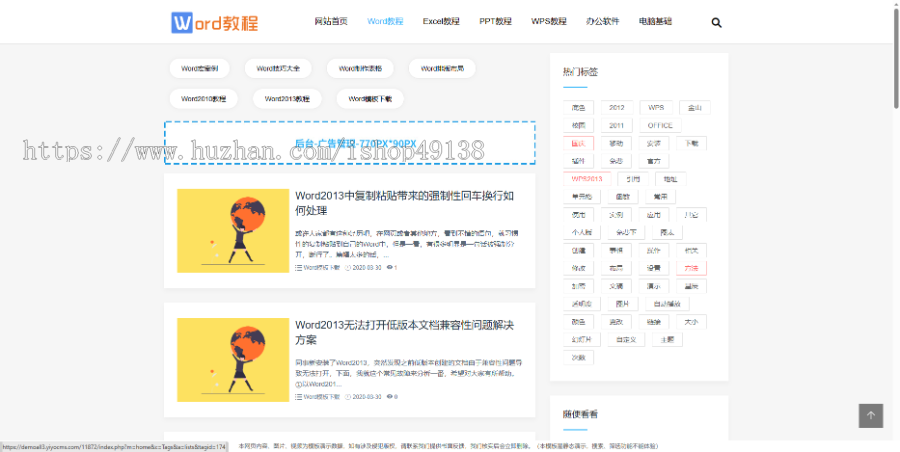Open the thumbnail of the 兼容性问题 article
Image resolution: width=900 pixels, height=452 pixels.
[x=233, y=360]
